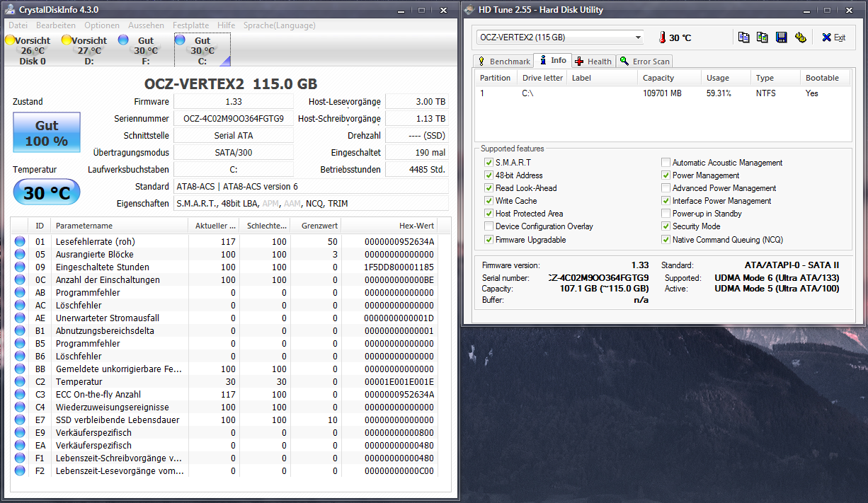Switch to the Health tab
Screen dimensions: 868x503
[x=593, y=62]
